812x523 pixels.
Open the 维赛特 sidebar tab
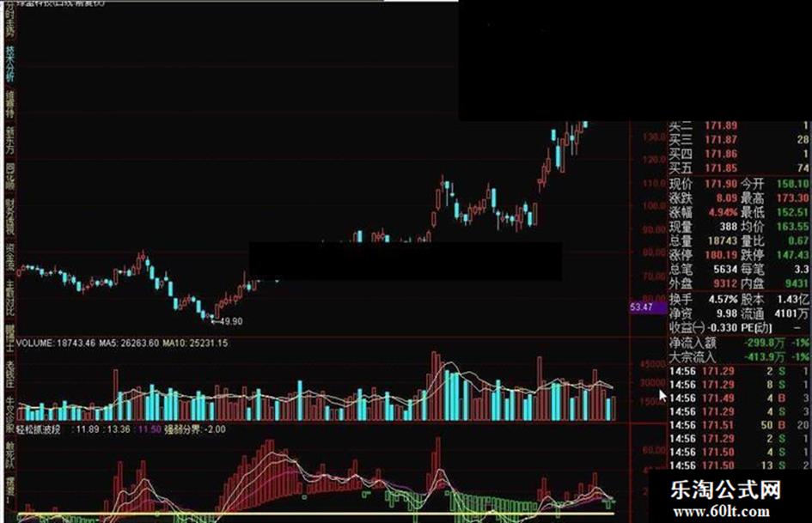pos(9,104)
